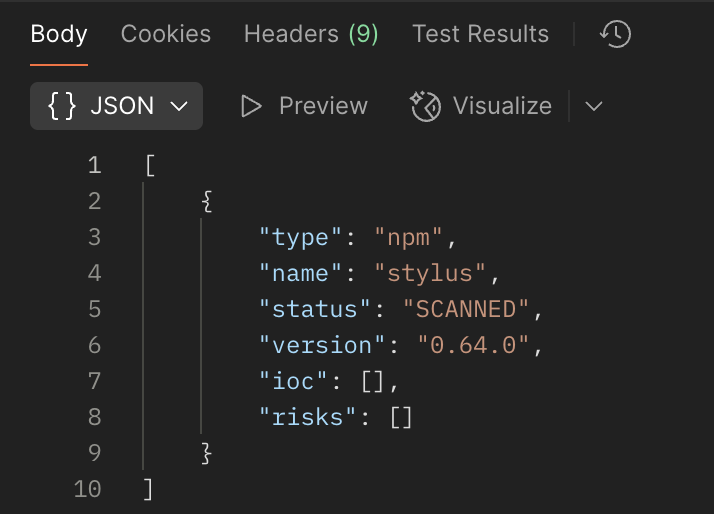The height and width of the screenshot is (514, 714).
Task: Open the JSON format dropdown
Action: [116, 106]
